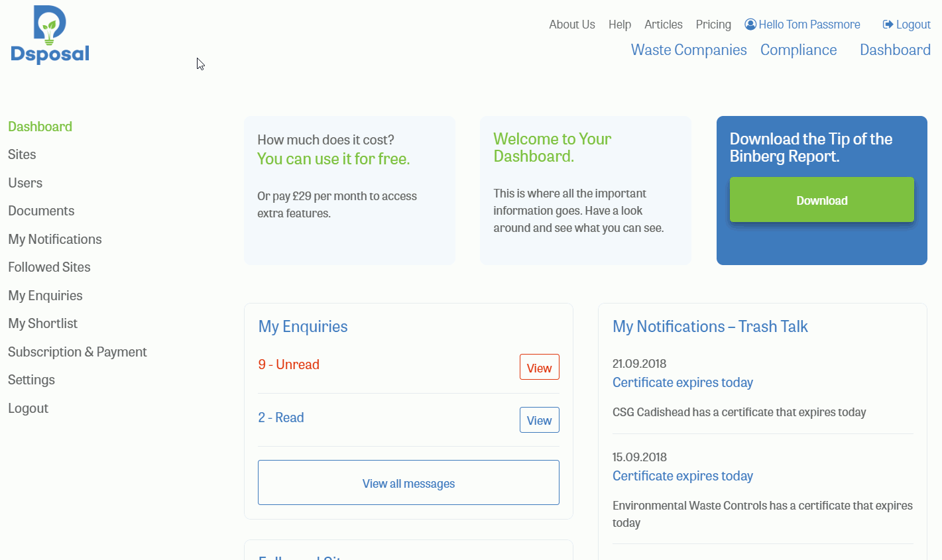Click the Dsposal lightbulb logo
Viewport: 942px width, 560px height.
click(50, 34)
